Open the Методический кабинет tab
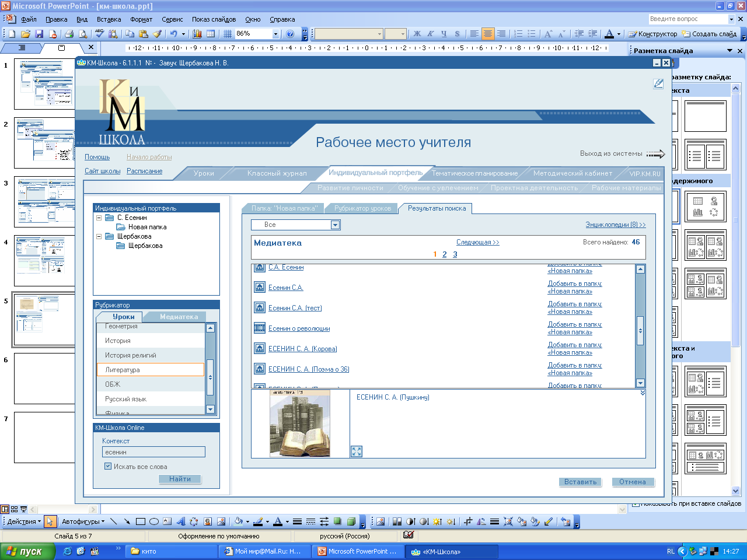This screenshot has height=560, width=747. click(573, 173)
